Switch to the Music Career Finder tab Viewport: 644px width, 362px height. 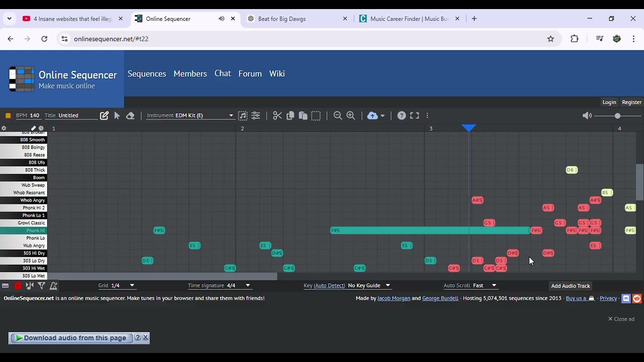(x=410, y=19)
